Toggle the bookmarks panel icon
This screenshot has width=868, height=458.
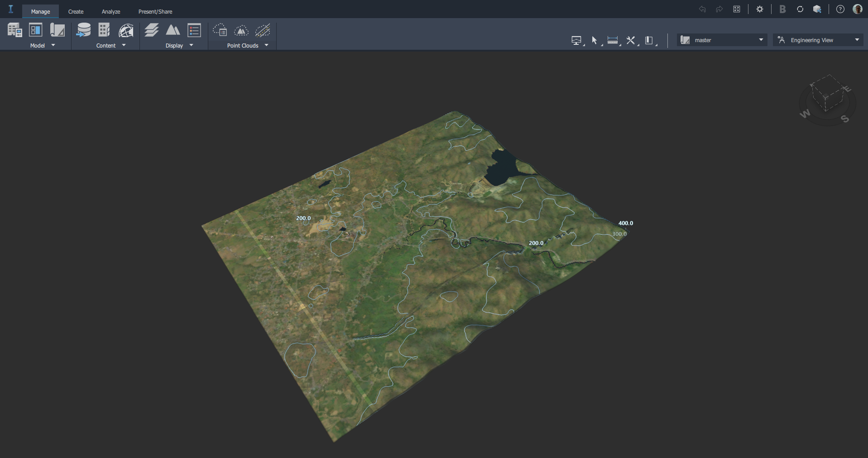tap(649, 40)
